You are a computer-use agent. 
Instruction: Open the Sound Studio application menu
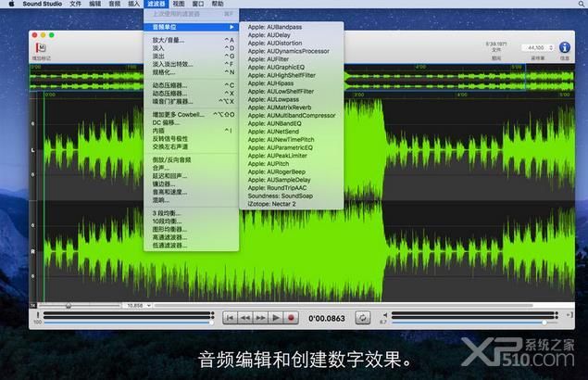(43, 4)
